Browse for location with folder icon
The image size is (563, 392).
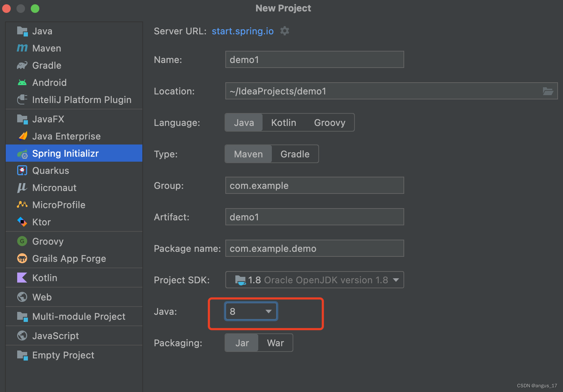(548, 91)
